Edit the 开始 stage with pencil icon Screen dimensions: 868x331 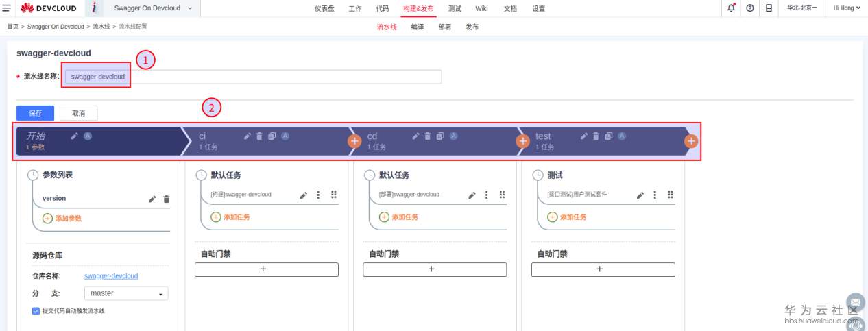[x=75, y=136]
